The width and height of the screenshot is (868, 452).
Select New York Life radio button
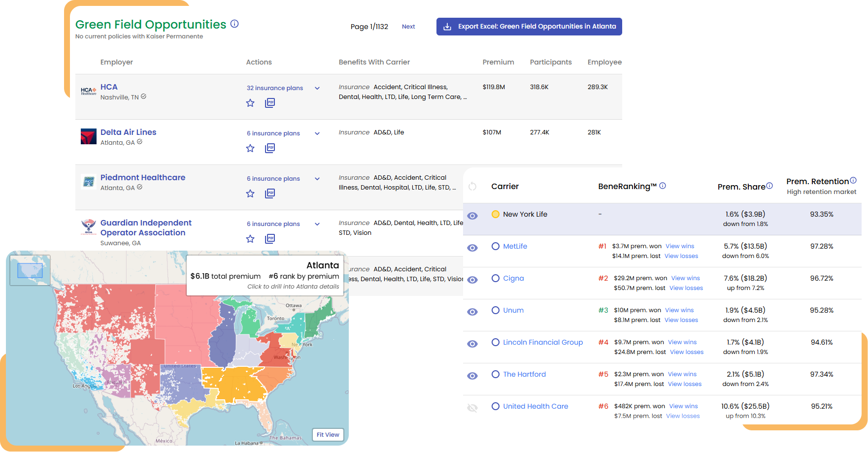[496, 214]
